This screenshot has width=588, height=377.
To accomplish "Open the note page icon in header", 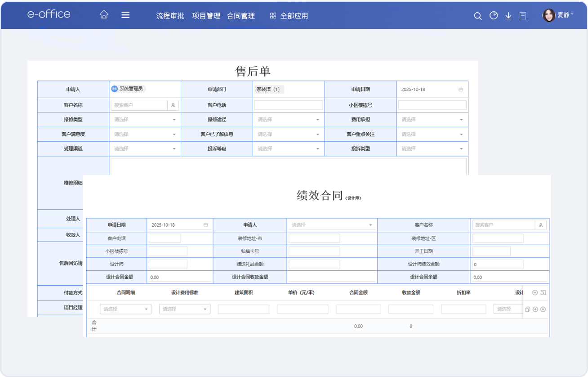I will pyautogui.click(x=523, y=16).
